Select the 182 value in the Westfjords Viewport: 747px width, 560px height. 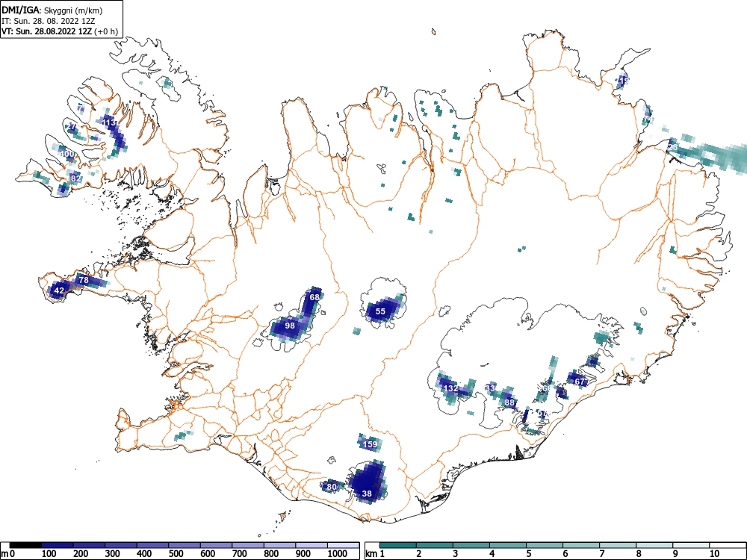click(x=74, y=178)
